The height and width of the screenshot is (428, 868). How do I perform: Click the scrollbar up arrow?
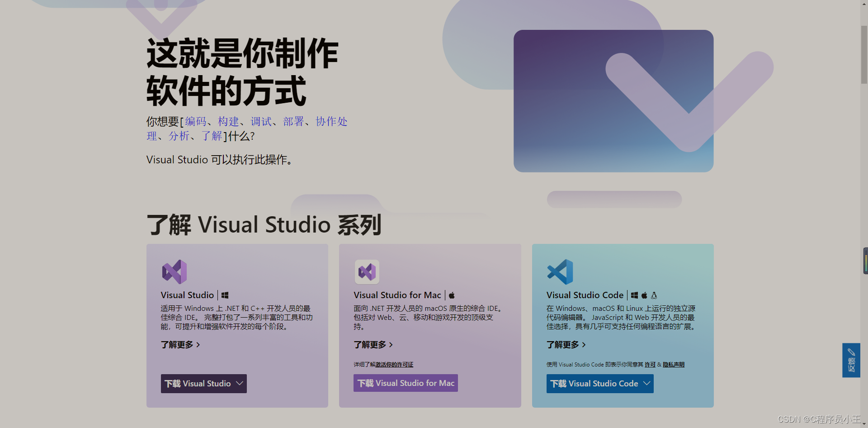(864, 4)
